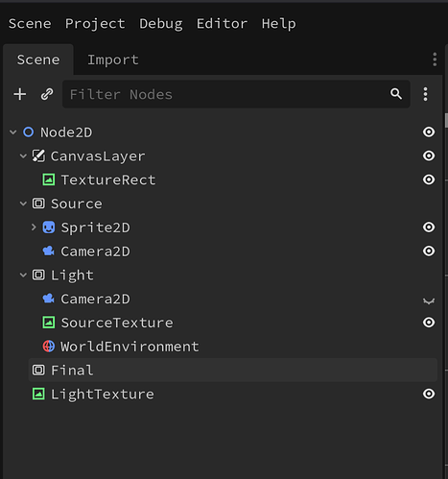
Task: Click the CanvasLayer node icon
Action: point(38,156)
